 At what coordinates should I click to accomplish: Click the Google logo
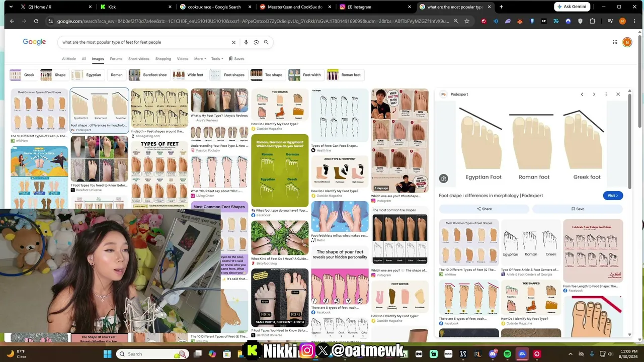pos(34,42)
